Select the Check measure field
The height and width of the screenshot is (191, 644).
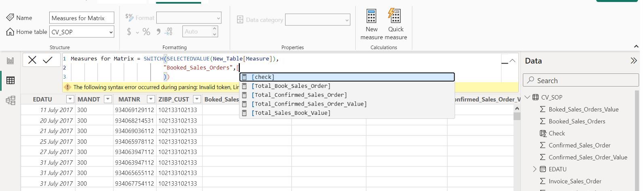(557, 133)
